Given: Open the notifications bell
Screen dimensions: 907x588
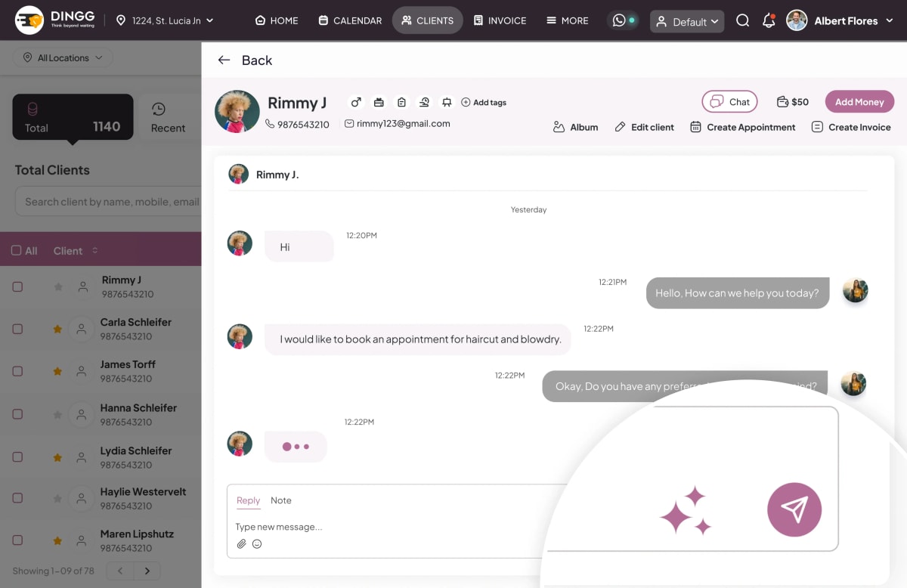Looking at the screenshot, I should [x=769, y=20].
